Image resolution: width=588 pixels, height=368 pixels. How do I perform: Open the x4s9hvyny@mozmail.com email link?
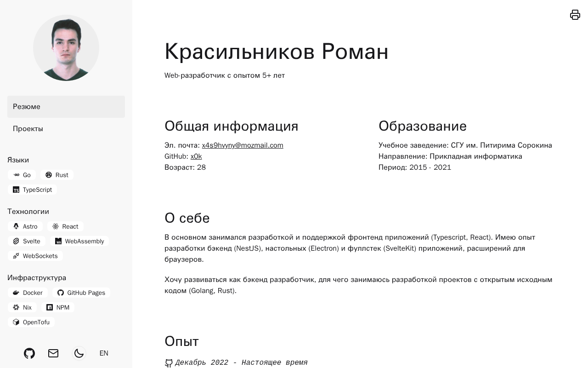pos(243,145)
